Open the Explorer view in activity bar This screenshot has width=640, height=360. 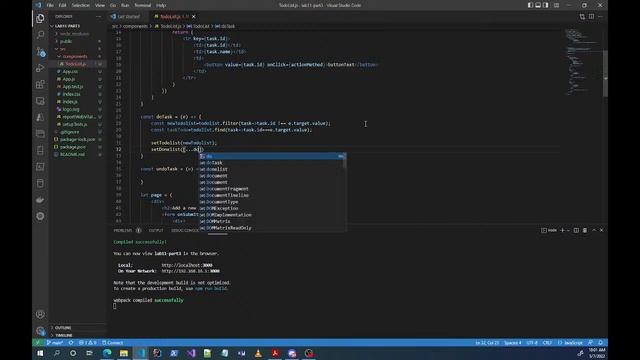pos(40,18)
